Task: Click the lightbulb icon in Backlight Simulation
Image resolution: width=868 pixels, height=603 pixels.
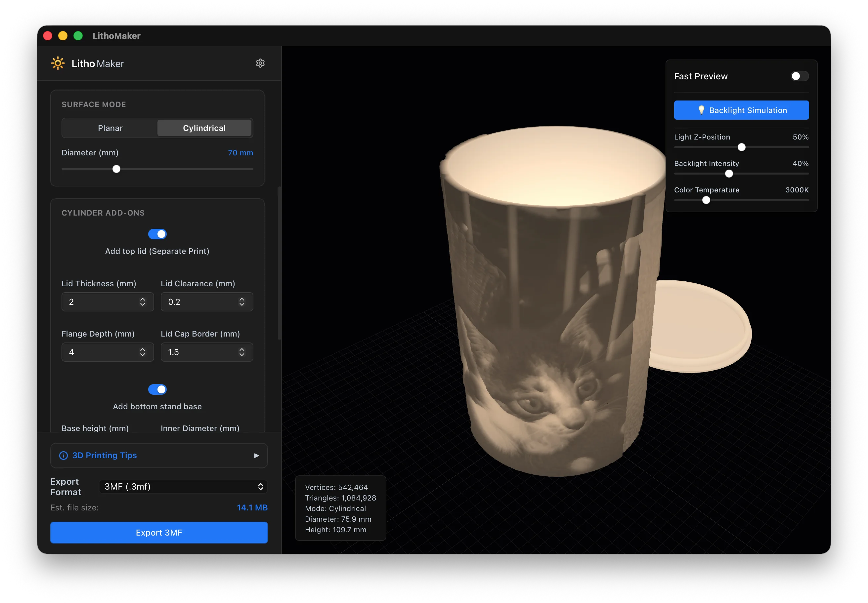Action: coord(701,110)
